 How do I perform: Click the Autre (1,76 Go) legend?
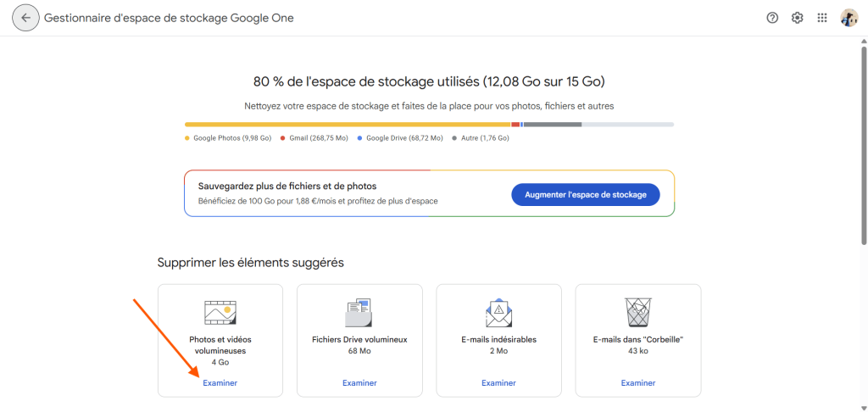pos(481,138)
